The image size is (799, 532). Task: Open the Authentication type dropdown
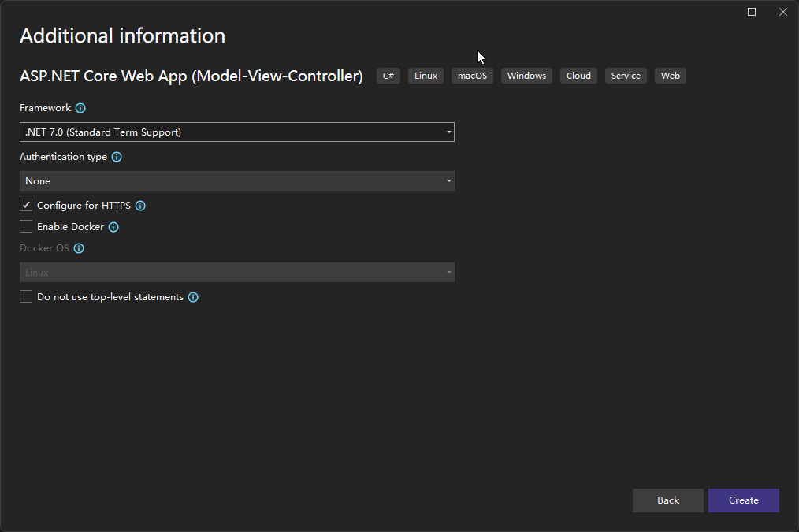237,181
